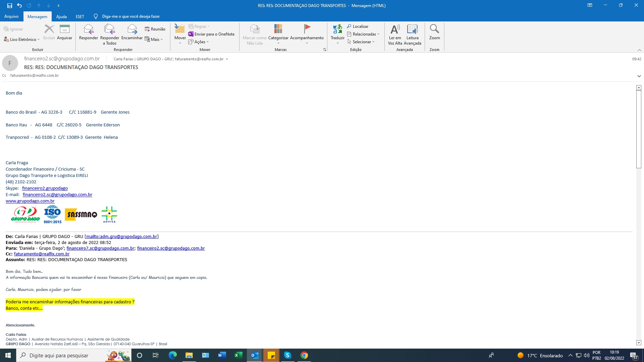Viewport: 644px width, 362px height.
Task: Click Responder a Todos icon
Action: click(x=109, y=30)
